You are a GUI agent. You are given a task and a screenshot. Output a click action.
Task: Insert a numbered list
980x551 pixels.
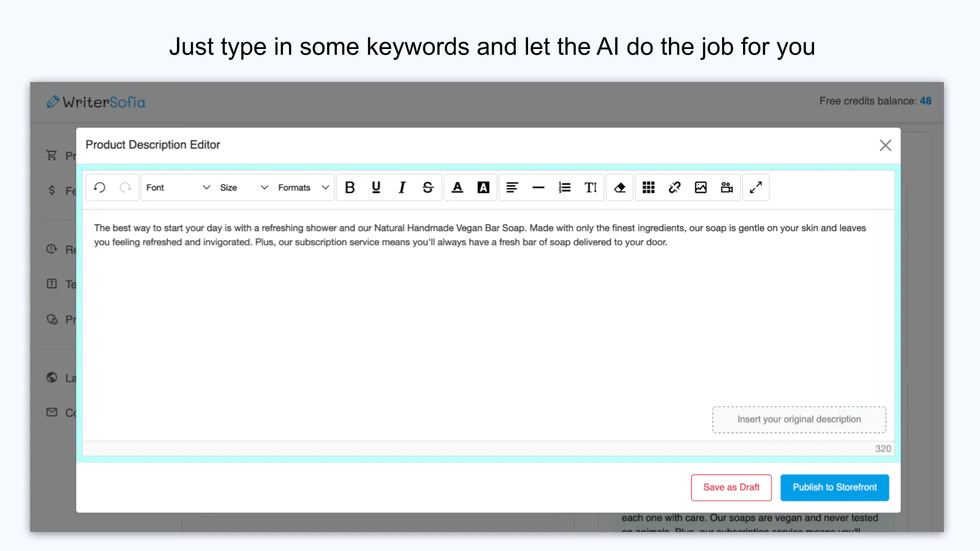pyautogui.click(x=565, y=187)
